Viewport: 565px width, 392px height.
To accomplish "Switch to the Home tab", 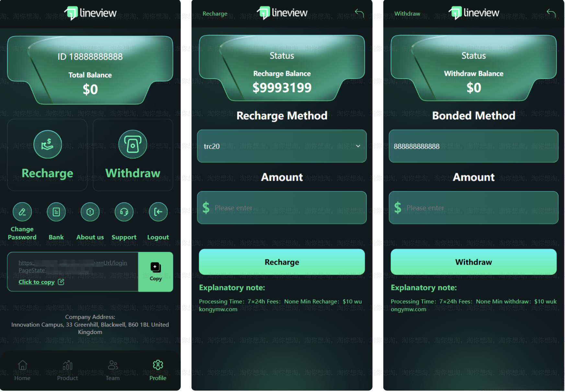I will pyautogui.click(x=22, y=370).
